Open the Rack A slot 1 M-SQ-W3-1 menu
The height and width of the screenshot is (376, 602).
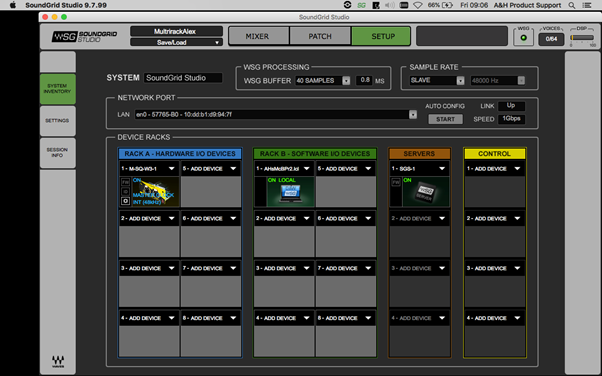(149, 169)
